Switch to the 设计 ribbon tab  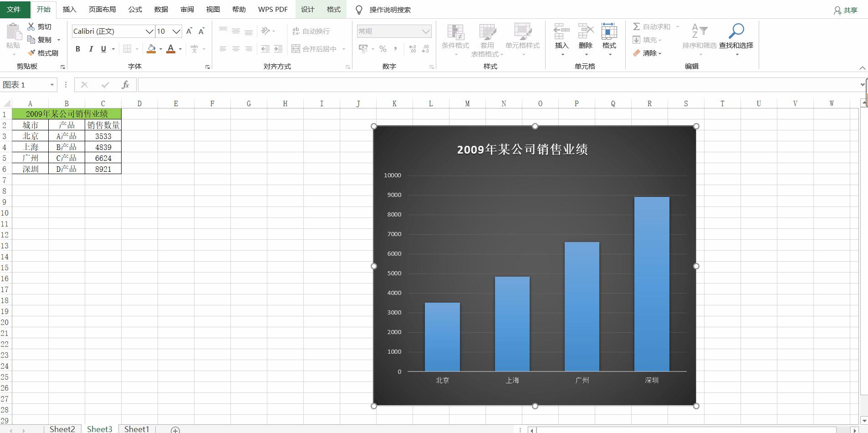(x=306, y=9)
